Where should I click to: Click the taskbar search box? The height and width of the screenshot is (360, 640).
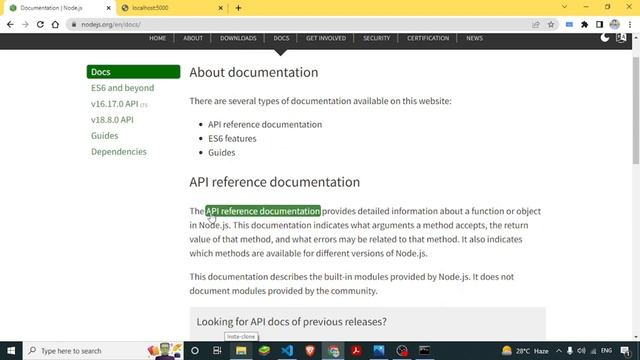(104, 351)
